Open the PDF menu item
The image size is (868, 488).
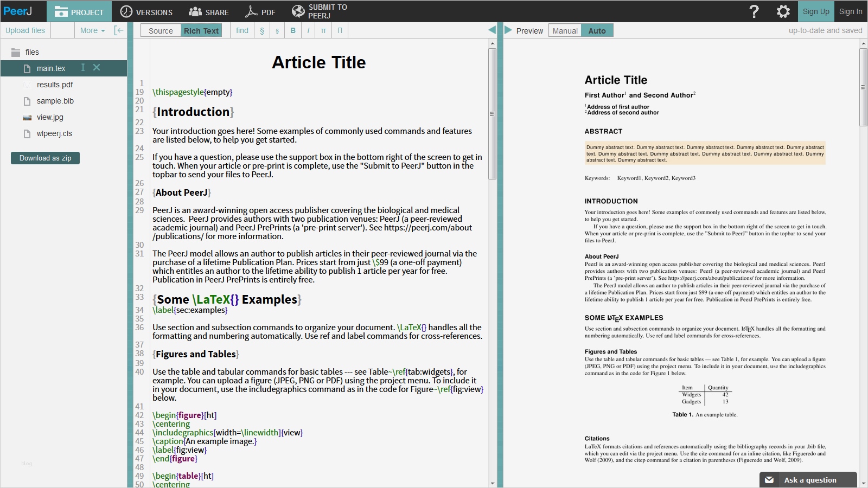tap(260, 11)
